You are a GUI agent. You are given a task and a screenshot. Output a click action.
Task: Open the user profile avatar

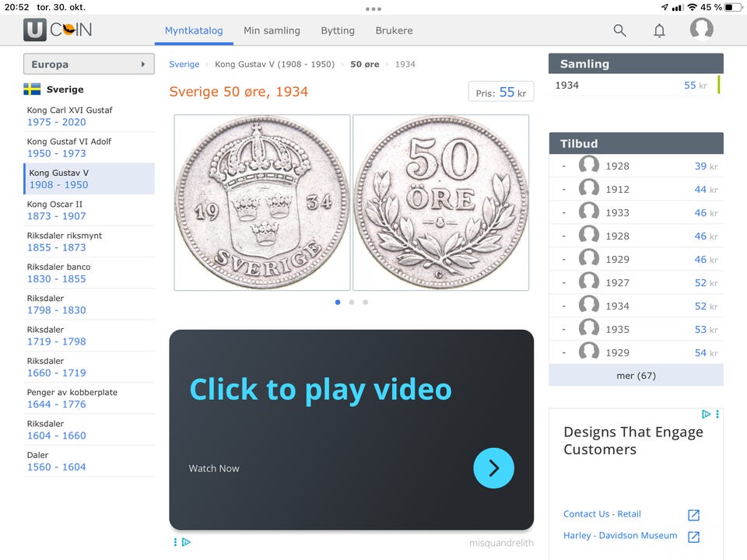pos(701,29)
